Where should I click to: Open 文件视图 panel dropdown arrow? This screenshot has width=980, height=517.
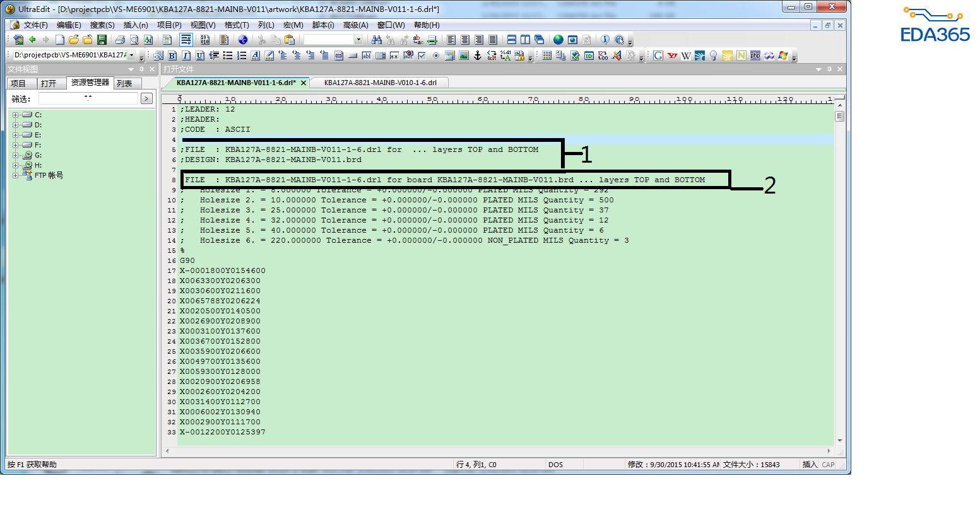131,69
